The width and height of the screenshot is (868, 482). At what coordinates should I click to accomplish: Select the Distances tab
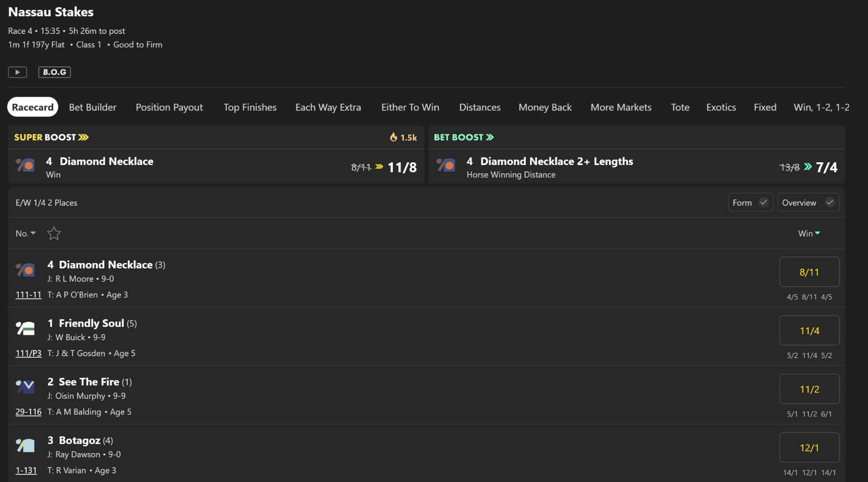pos(480,107)
